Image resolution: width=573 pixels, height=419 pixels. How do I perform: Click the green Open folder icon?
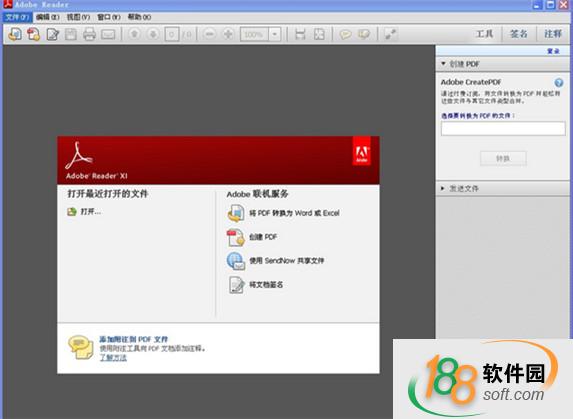(72, 212)
